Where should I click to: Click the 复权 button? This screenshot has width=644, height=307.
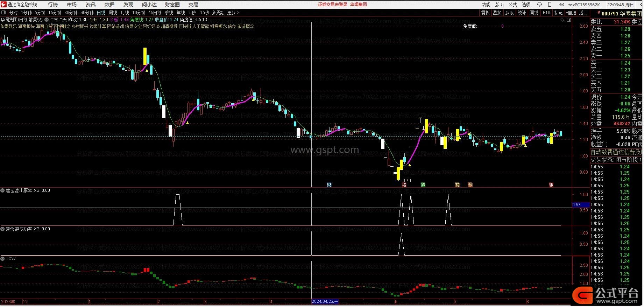pyautogui.click(x=486, y=13)
